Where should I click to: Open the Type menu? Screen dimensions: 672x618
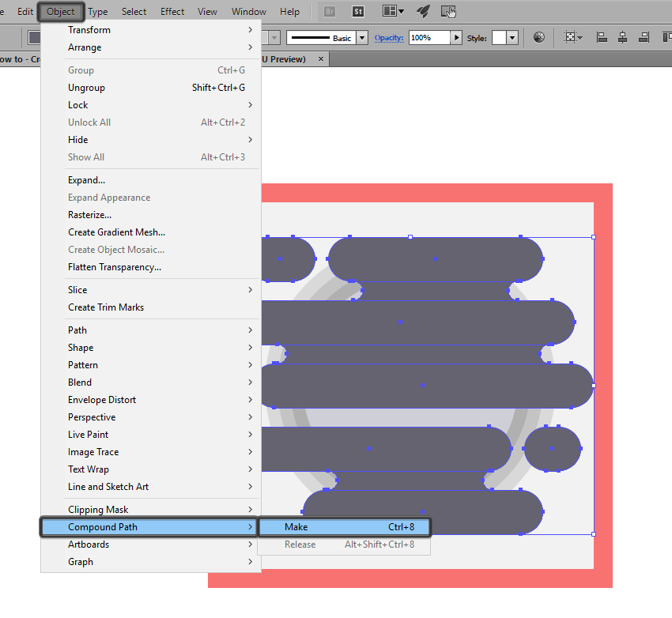[x=98, y=12]
